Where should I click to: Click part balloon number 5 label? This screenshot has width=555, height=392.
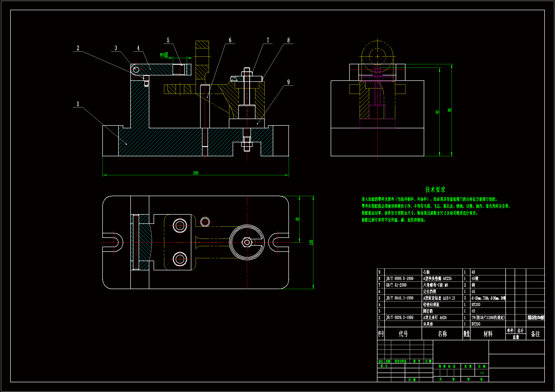pyautogui.click(x=168, y=40)
